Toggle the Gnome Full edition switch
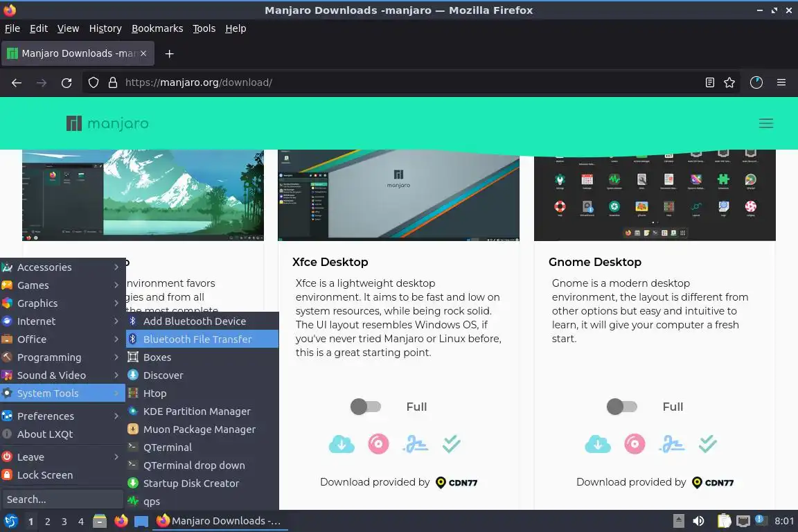 coord(622,406)
